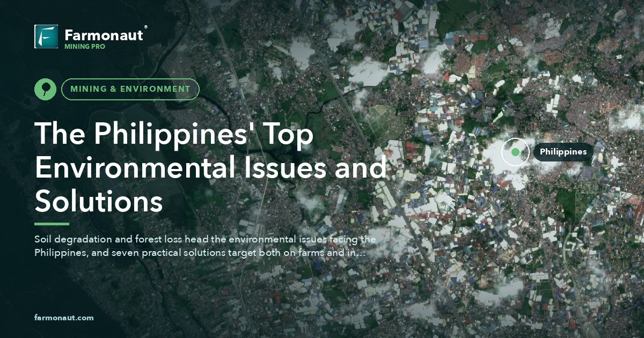Select the Mining & Environment category pill

tap(130, 89)
